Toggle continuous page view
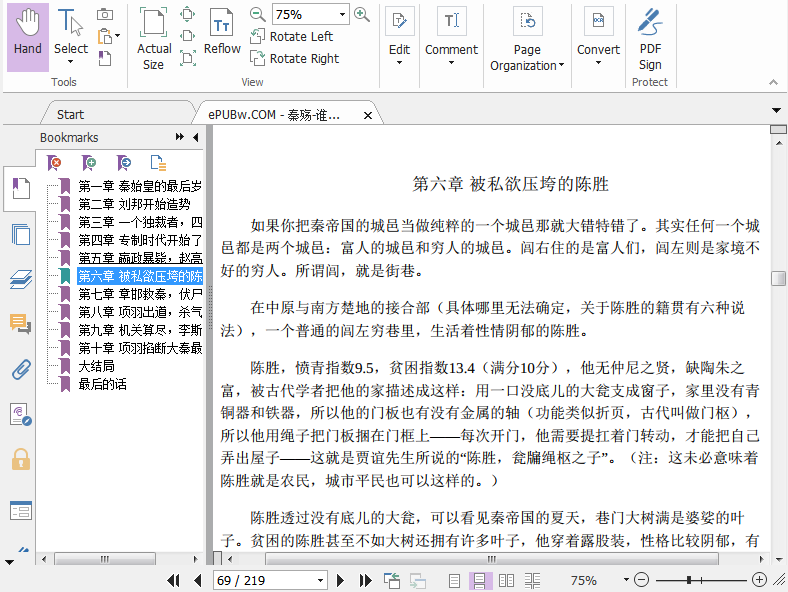This screenshot has width=788, height=592. [480, 581]
